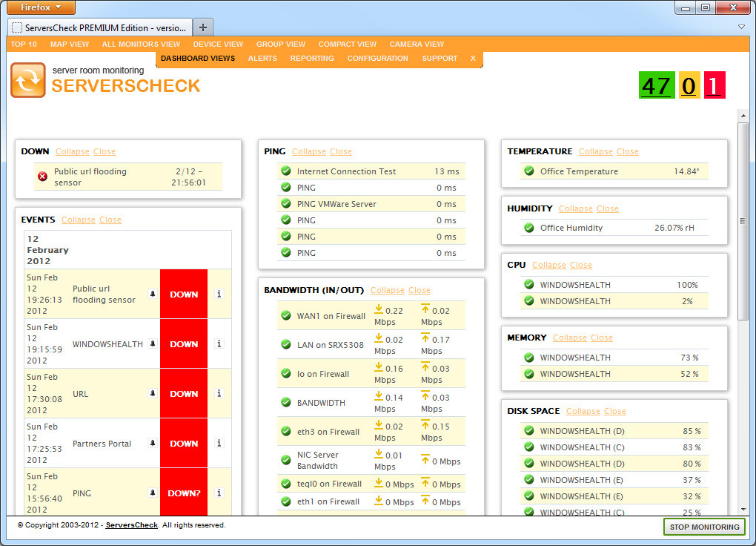The height and width of the screenshot is (546, 756).
Task: Click green check icon for LAN on SRX5308
Action: tap(286, 345)
